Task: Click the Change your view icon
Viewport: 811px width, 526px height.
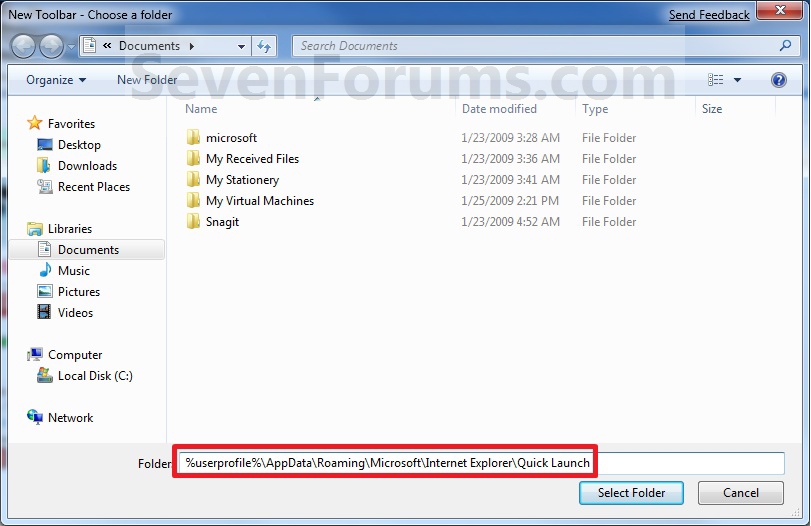Action: (715, 80)
